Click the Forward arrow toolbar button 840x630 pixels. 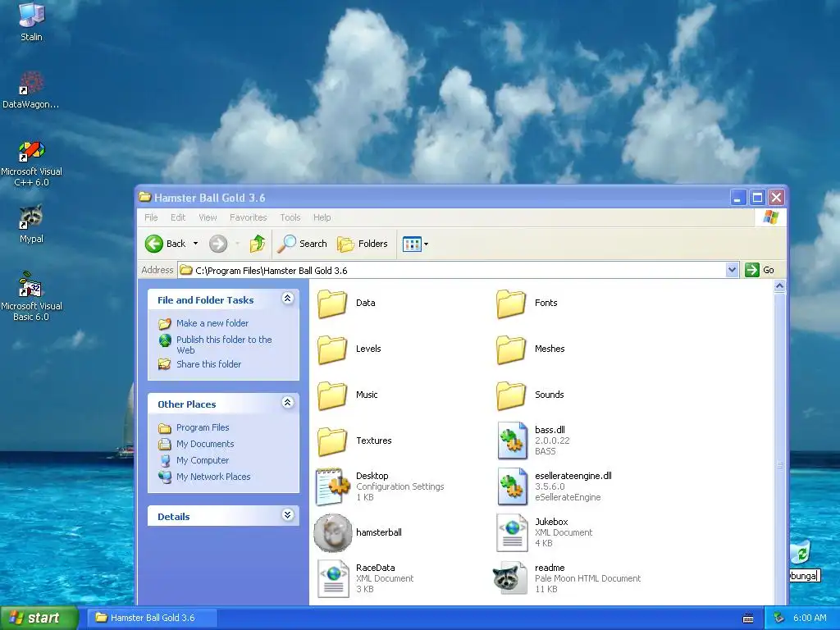[x=218, y=244]
